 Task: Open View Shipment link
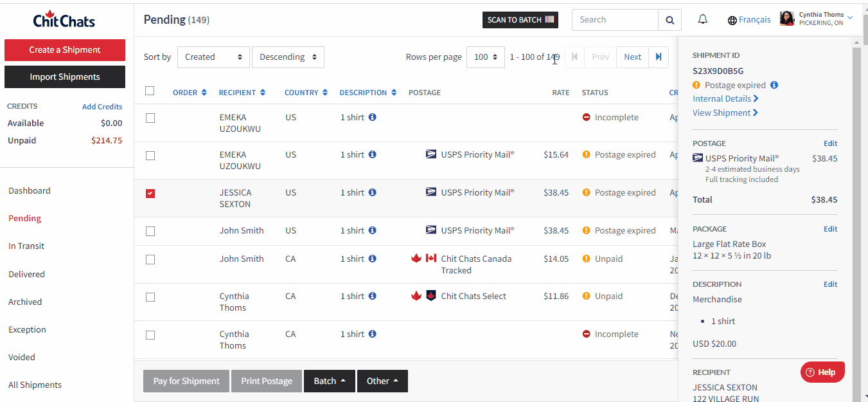click(x=725, y=113)
